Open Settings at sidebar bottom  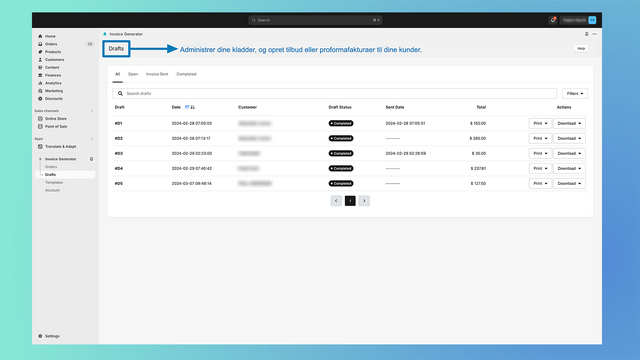coord(52,336)
